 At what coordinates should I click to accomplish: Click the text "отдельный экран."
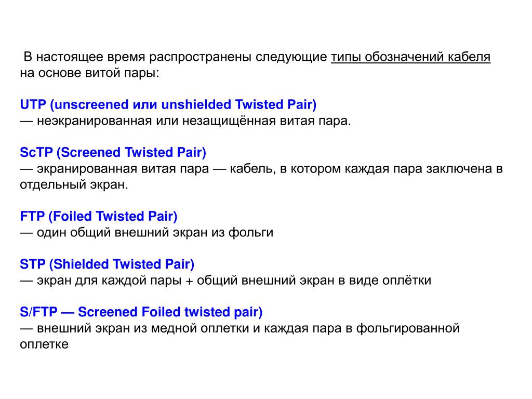tap(74, 184)
